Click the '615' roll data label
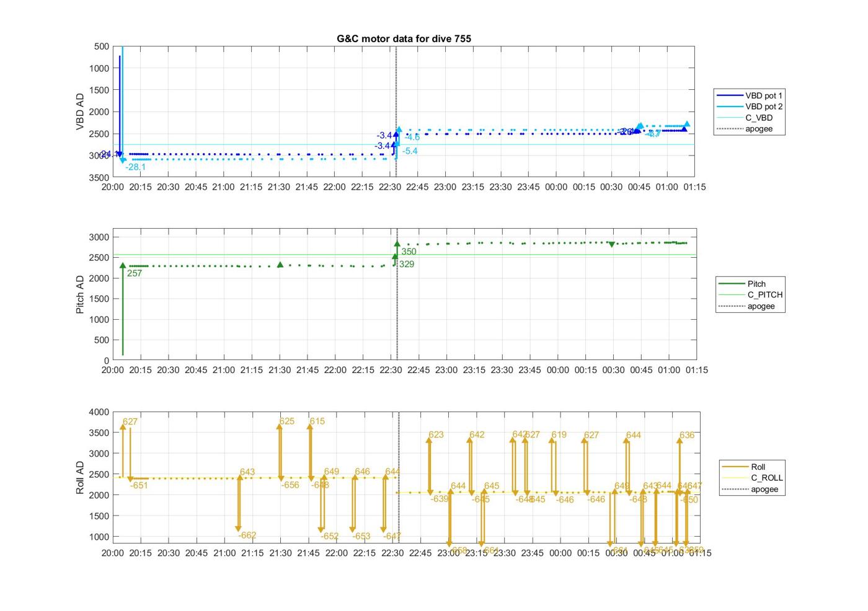The height and width of the screenshot is (611, 868). coord(317,421)
